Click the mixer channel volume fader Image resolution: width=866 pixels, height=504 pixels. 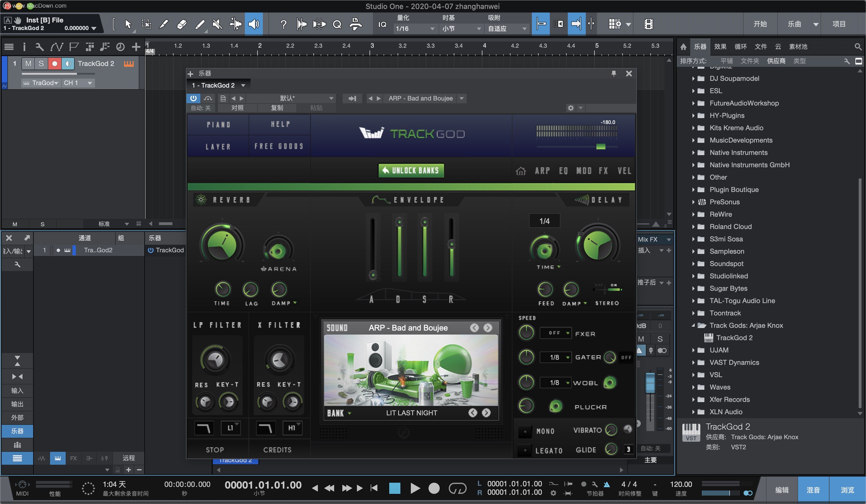click(x=650, y=383)
